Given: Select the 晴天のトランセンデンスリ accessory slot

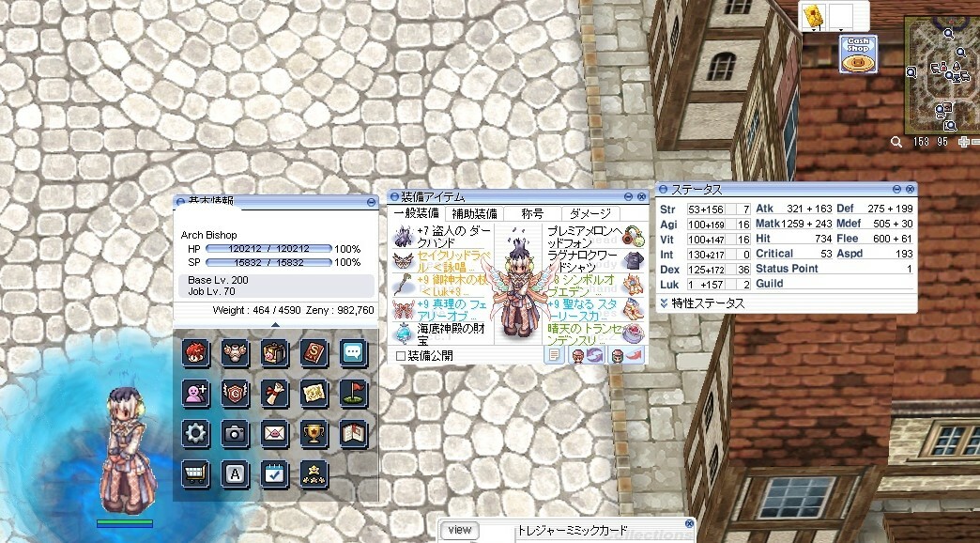Looking at the screenshot, I should 596,334.
